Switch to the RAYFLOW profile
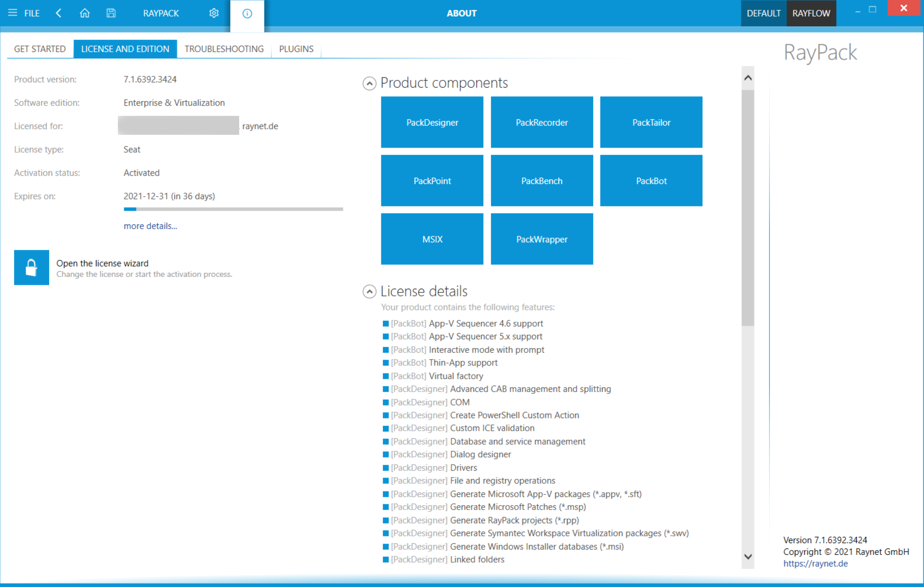 pos(811,13)
